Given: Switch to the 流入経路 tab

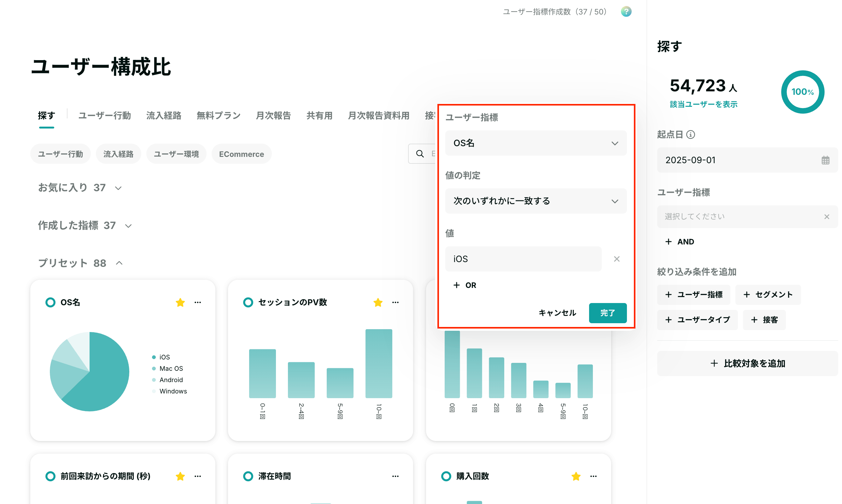Looking at the screenshot, I should pos(164,116).
